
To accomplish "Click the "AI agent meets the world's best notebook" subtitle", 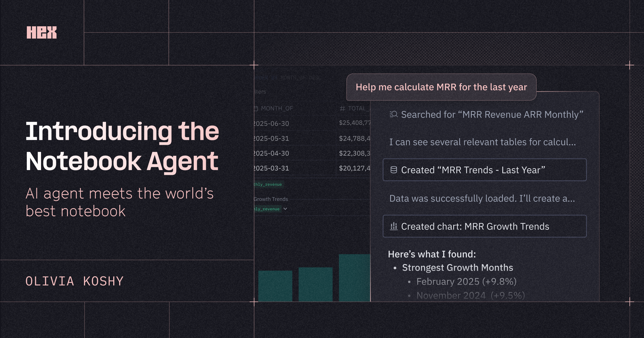I will tap(120, 202).
